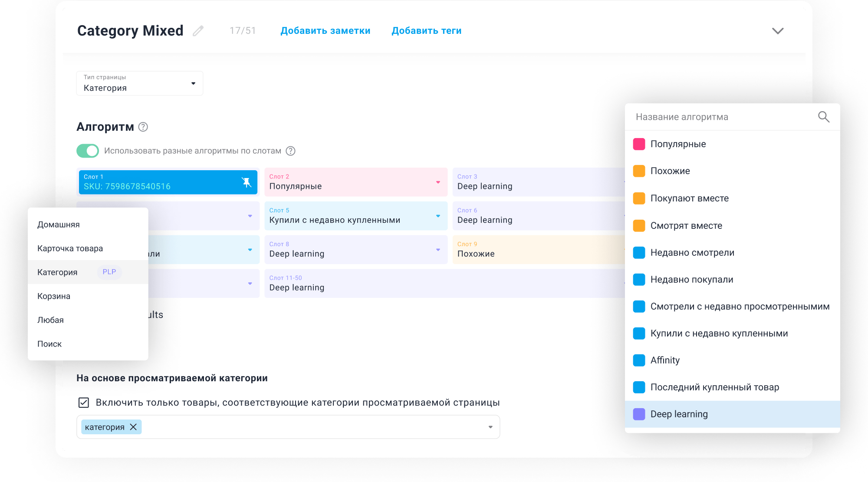Image resolution: width=868 pixels, height=482 pixels.
Task: Uncheck the include-only-matching-category-products checkbox
Action: tap(84, 403)
